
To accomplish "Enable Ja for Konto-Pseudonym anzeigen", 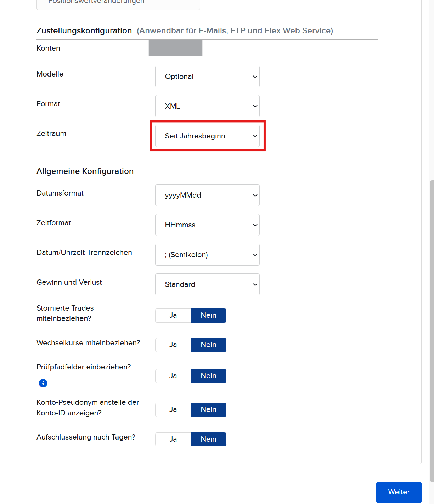I will [173, 409].
